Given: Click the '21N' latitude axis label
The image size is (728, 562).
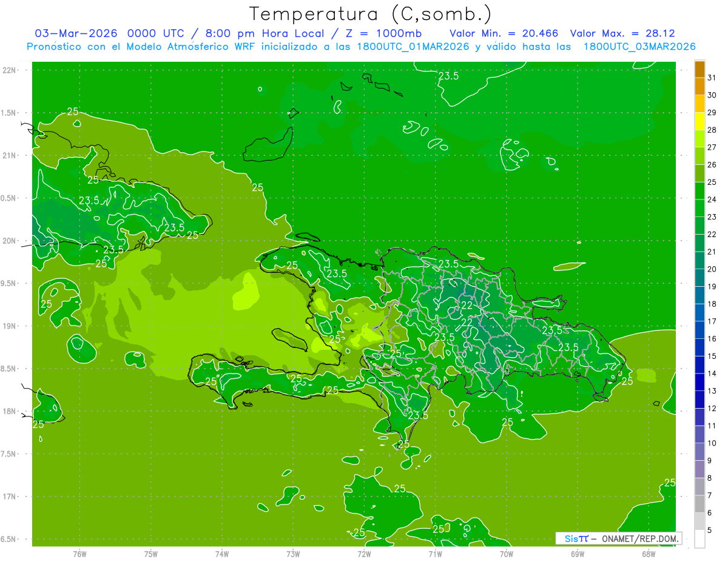Looking at the screenshot, I should 10,156.
